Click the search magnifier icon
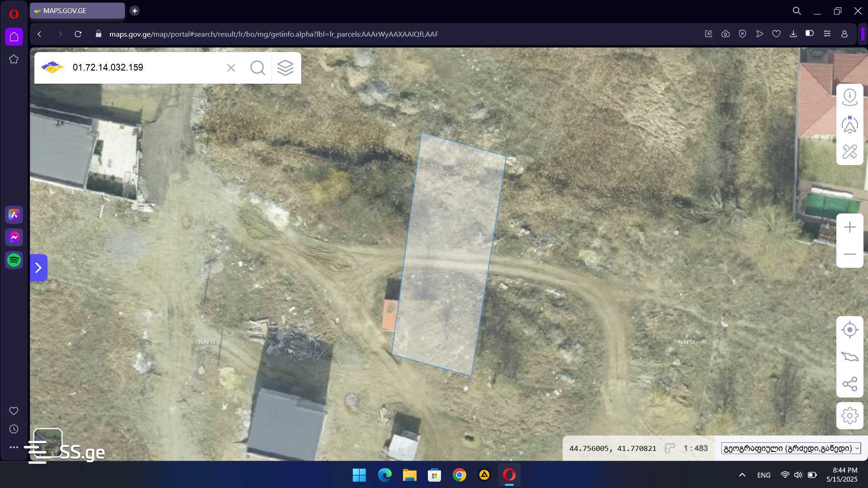Image resolution: width=868 pixels, height=488 pixels. click(x=257, y=68)
